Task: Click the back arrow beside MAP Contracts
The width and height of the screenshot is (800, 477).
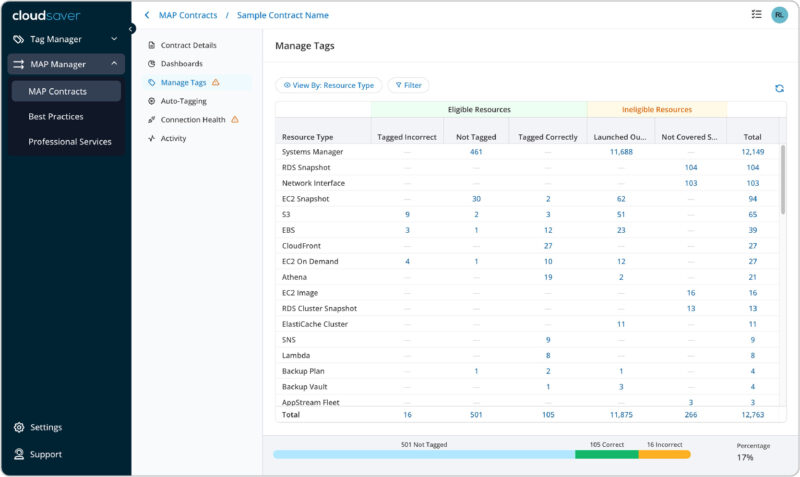Action: (x=148, y=15)
